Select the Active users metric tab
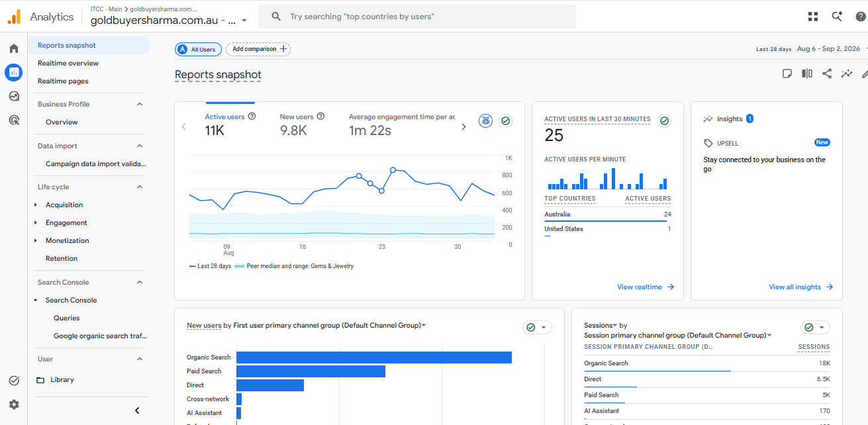Viewport: 868px width, 425px height. coord(230,124)
